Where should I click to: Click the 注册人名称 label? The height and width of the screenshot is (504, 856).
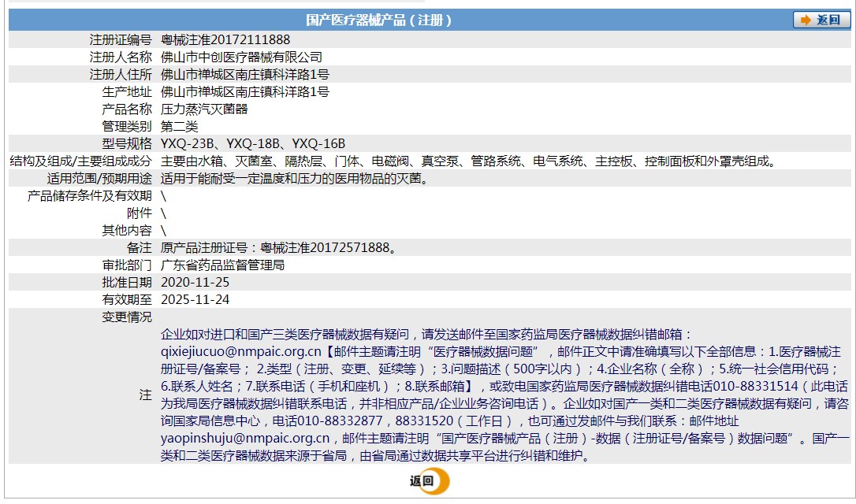(121, 57)
